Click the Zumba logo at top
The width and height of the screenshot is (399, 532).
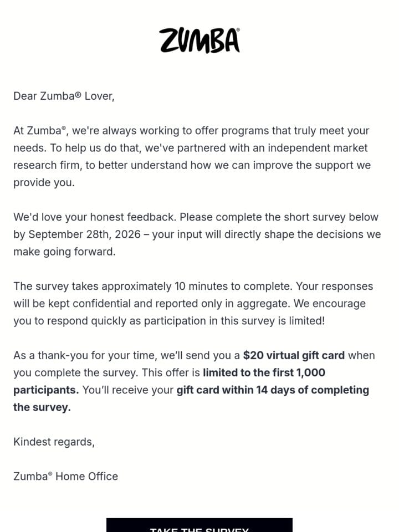pyautogui.click(x=199, y=40)
